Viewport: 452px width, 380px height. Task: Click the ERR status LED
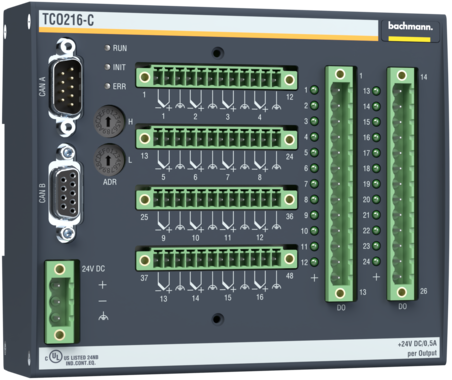click(x=107, y=86)
